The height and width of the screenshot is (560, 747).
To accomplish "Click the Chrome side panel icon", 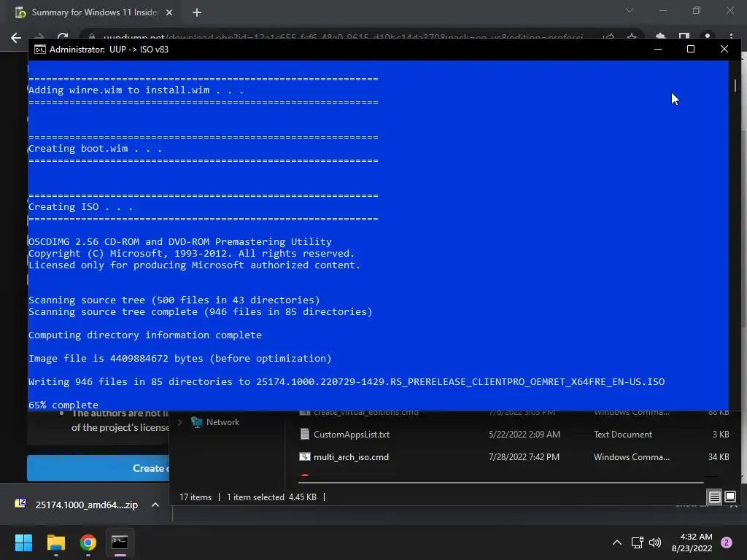I will point(684,37).
